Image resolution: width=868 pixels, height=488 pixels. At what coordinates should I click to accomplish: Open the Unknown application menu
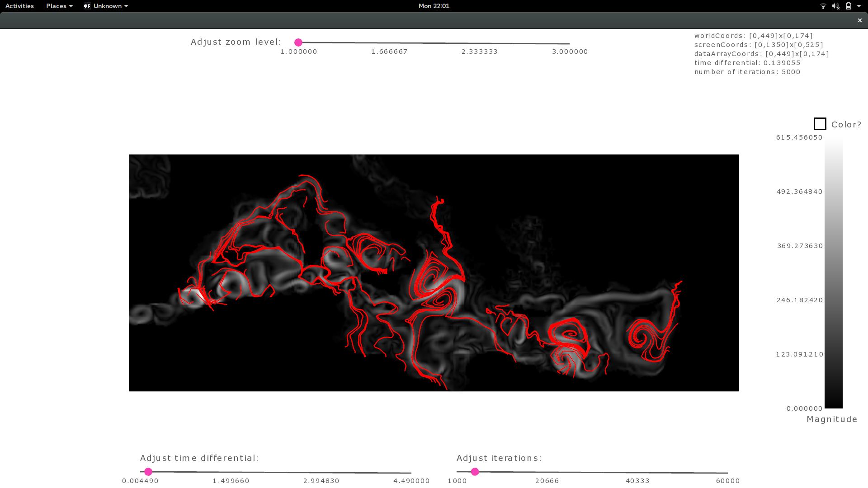pyautogui.click(x=108, y=6)
